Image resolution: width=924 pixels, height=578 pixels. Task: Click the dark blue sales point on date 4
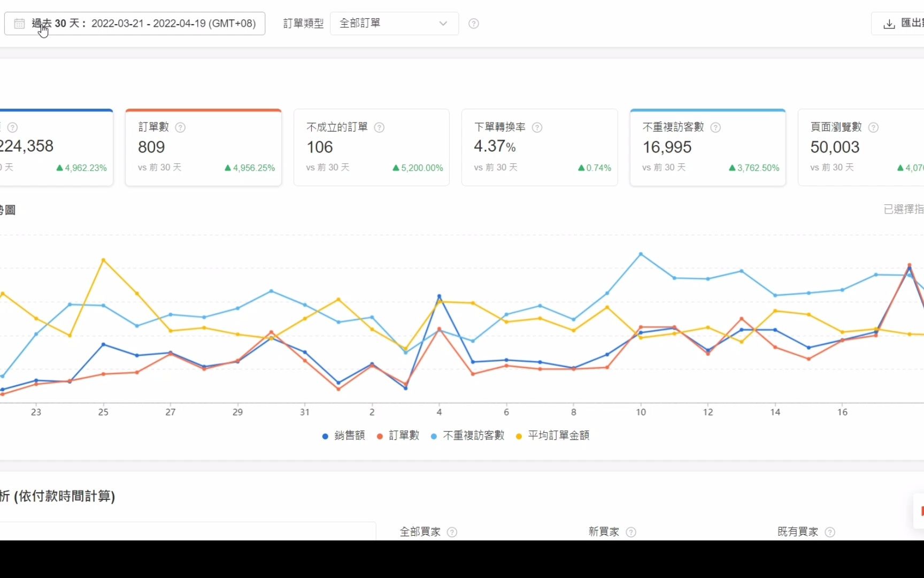tap(440, 296)
